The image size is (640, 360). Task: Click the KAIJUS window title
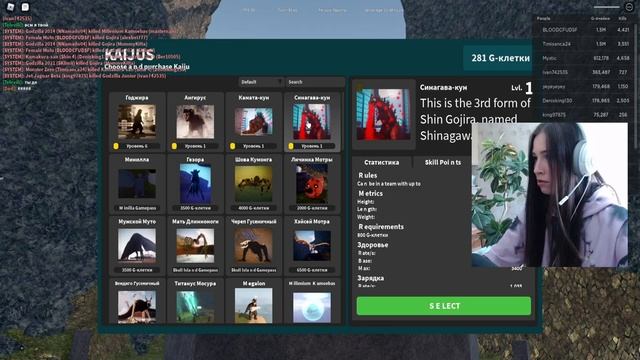point(129,54)
